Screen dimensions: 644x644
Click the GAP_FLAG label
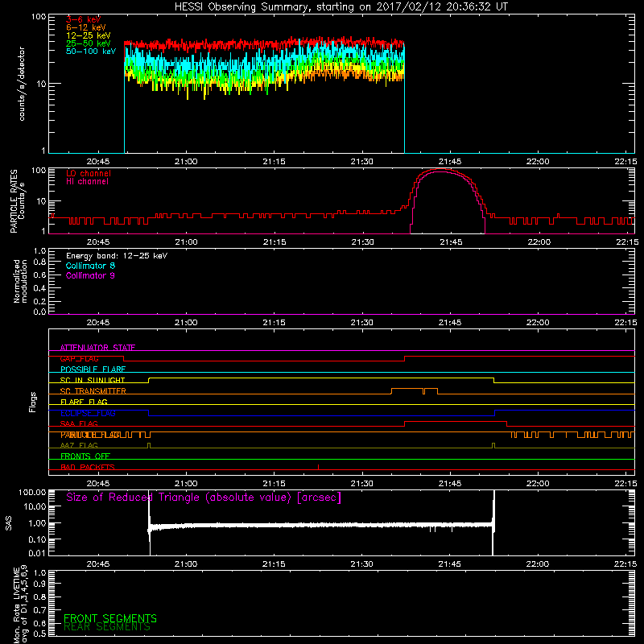click(x=79, y=358)
